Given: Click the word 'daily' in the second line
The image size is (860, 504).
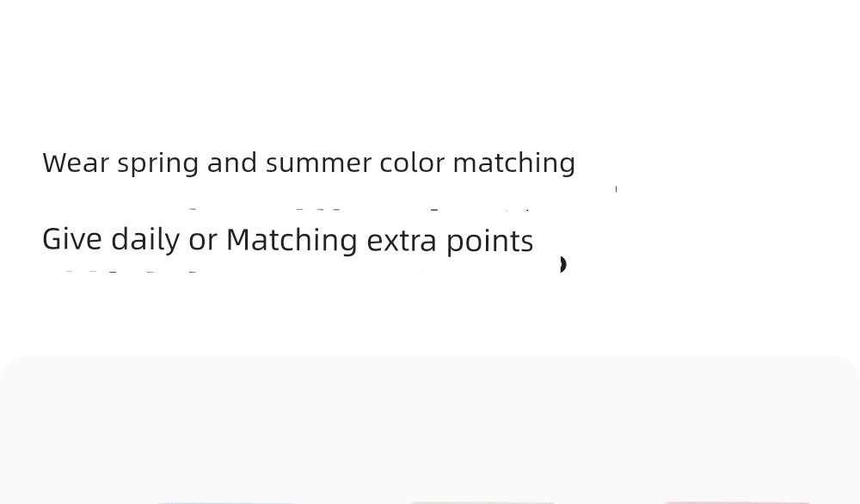Looking at the screenshot, I should (145, 241).
